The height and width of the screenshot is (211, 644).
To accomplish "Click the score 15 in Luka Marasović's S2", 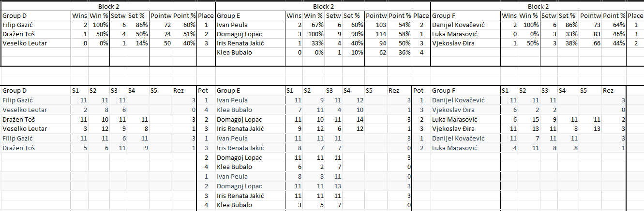I will (527, 119).
